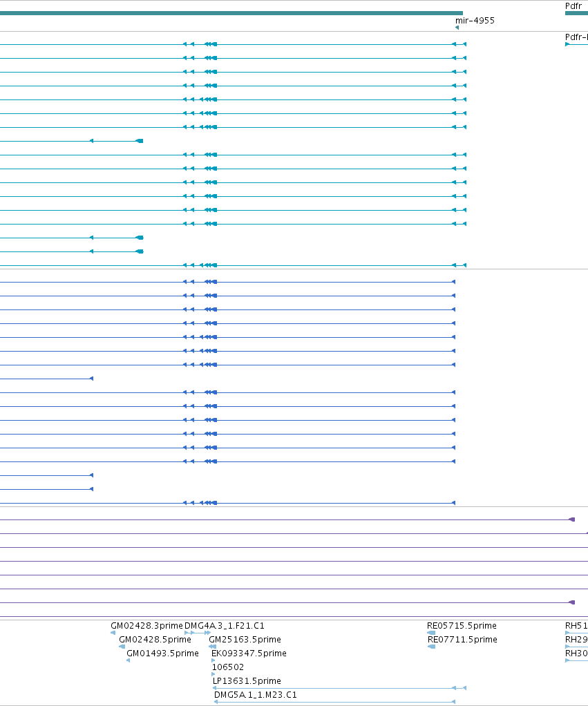This screenshot has height=706, width=588.
Task: Select the RE07711.5prime feature glyph
Action: [x=431, y=647]
